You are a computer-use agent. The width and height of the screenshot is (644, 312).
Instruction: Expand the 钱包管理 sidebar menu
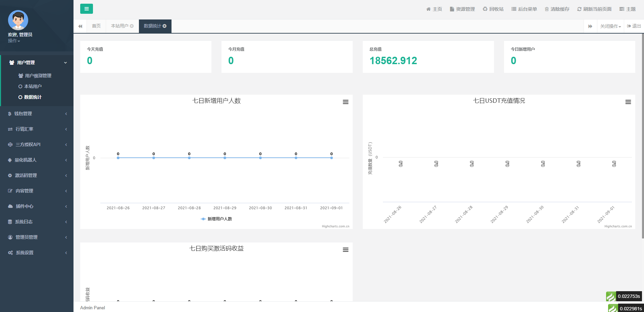click(37, 114)
